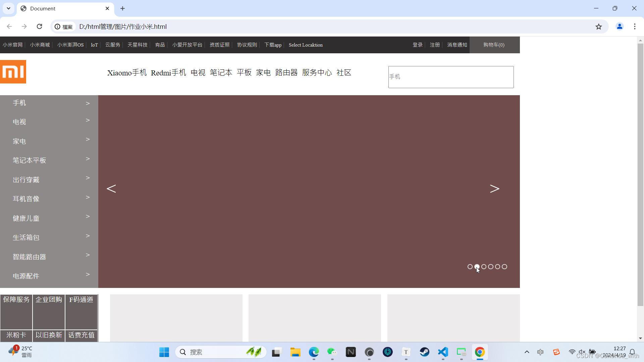Open the Redmi手机 navigation menu
Screen dimensions: 644x362
168,73
